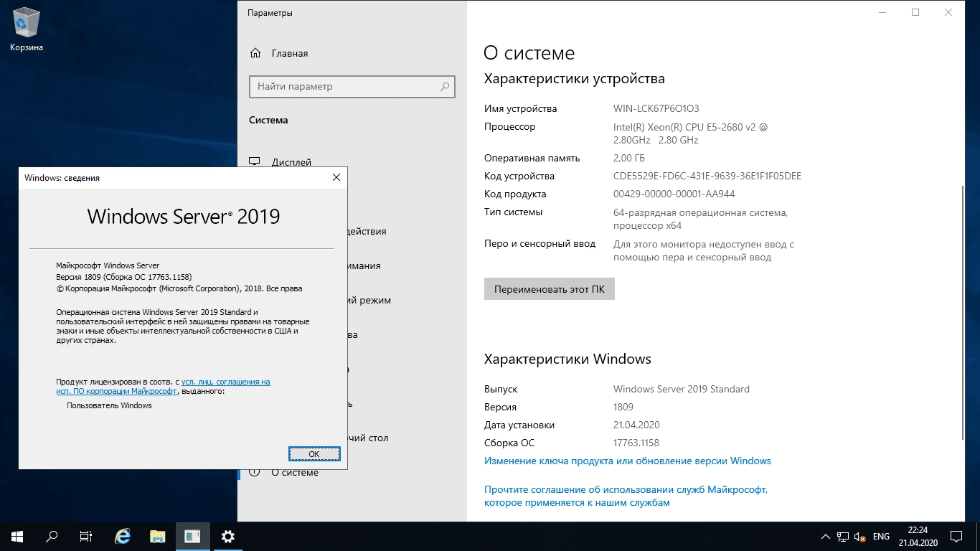Viewport: 980px width, 551px height.
Task: Open Microsoft services agreement link
Action: (x=626, y=496)
